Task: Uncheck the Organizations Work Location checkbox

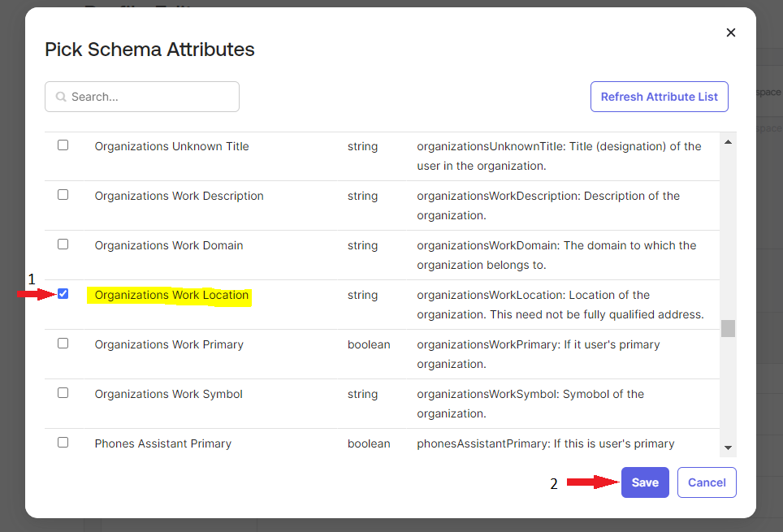Action: click(63, 293)
